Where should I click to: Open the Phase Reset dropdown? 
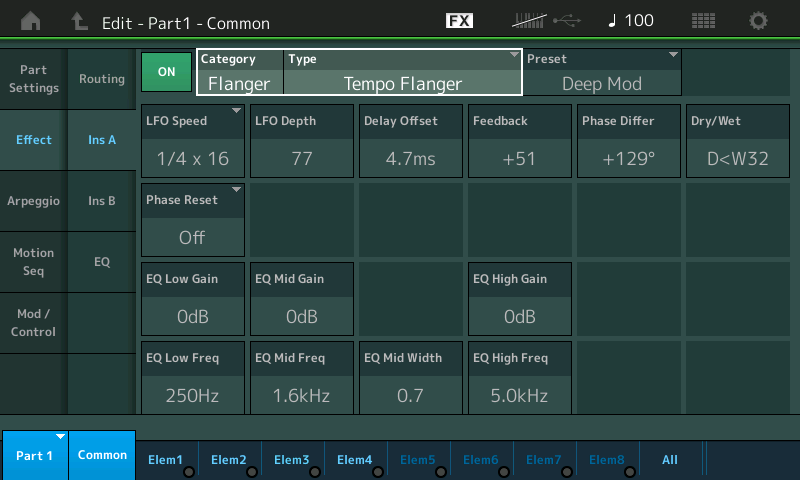pyautogui.click(x=193, y=220)
